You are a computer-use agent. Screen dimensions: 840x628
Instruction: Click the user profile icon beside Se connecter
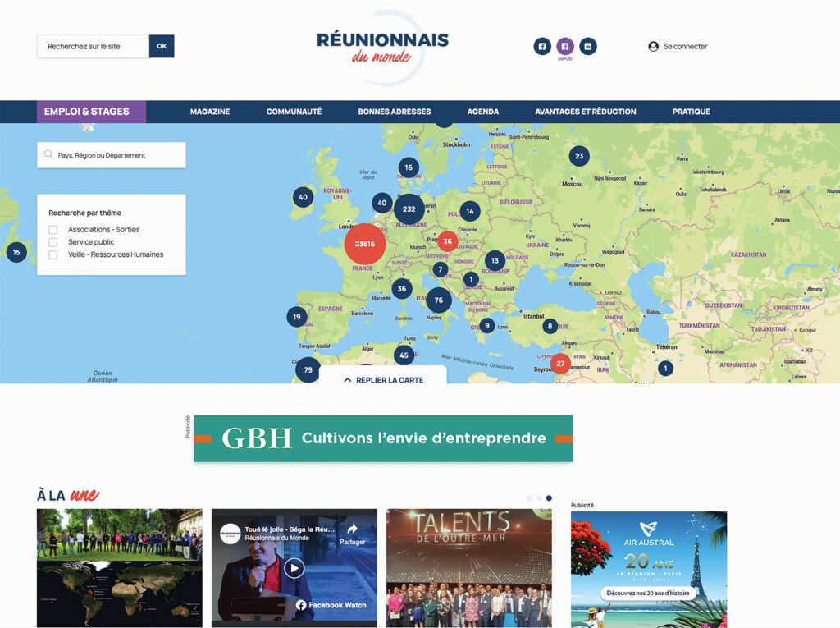click(x=653, y=47)
